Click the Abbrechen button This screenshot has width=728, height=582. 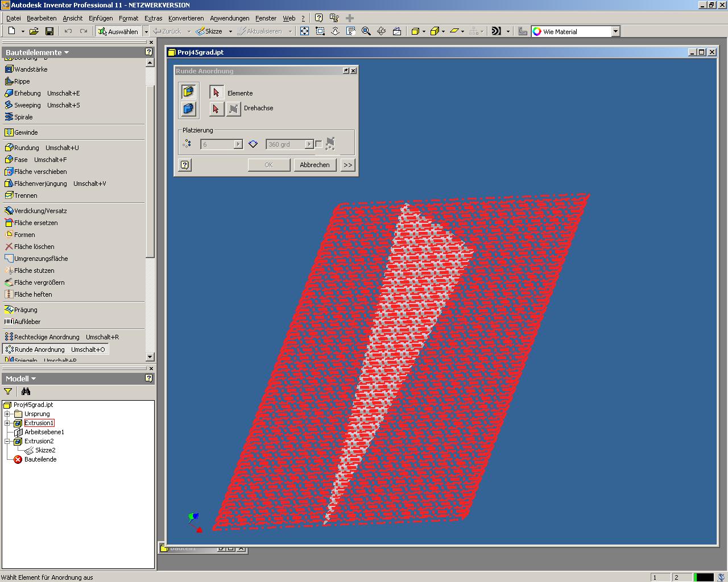[x=315, y=165]
